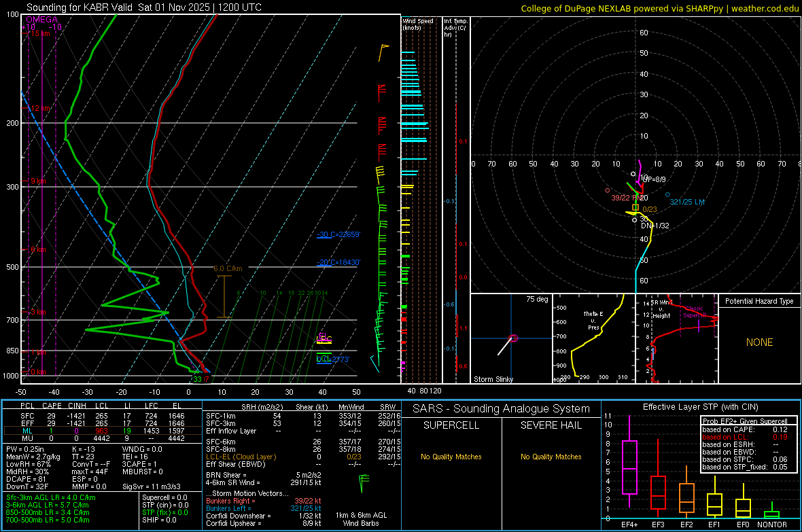
Task: Select the MU parcel row
Action: (103, 438)
